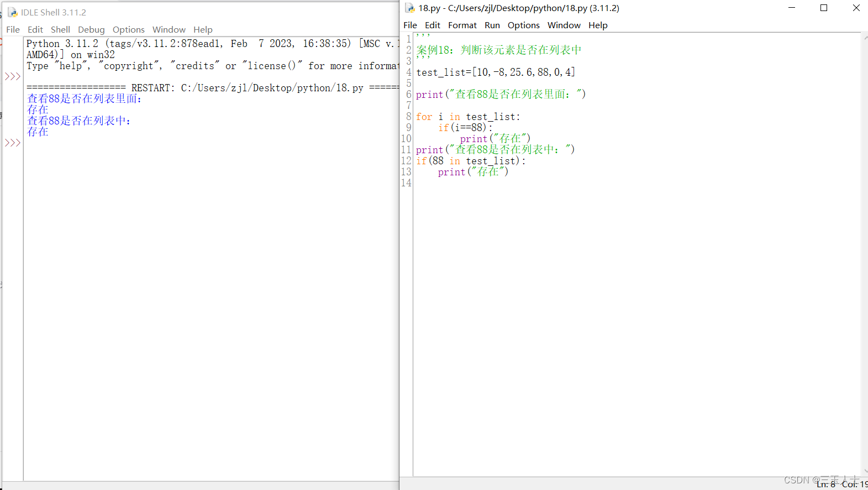Click the 18.py window title text
This screenshot has width=868, height=490.
(519, 8)
